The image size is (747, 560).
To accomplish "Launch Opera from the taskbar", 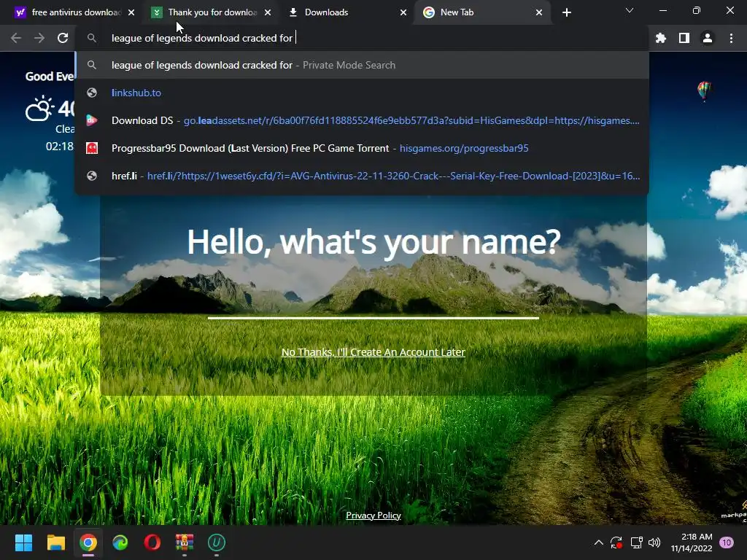I will click(x=152, y=542).
